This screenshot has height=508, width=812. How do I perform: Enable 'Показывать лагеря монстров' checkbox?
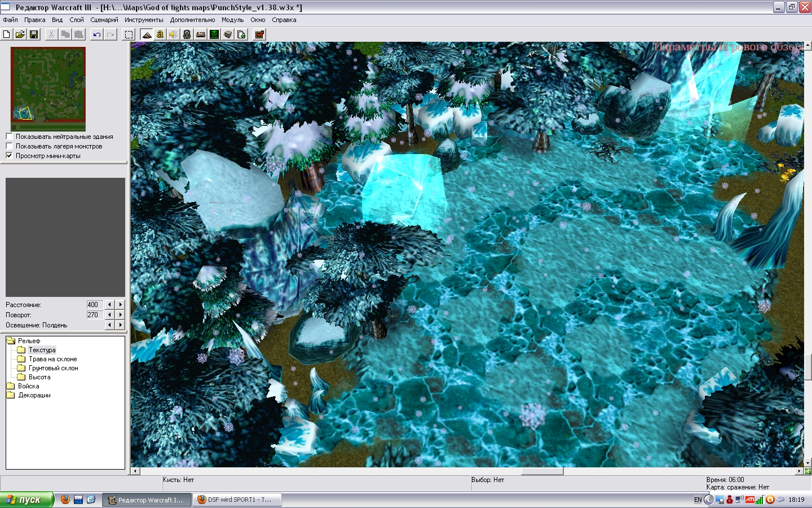(9, 146)
